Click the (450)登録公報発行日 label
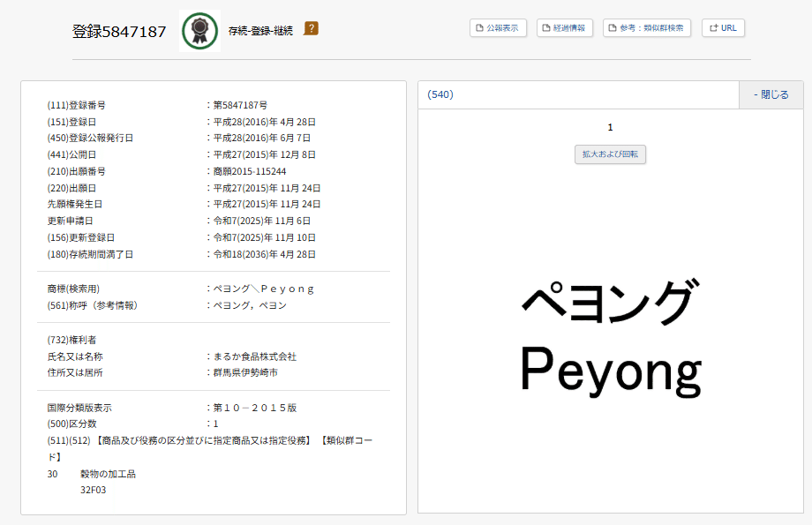 click(x=90, y=139)
